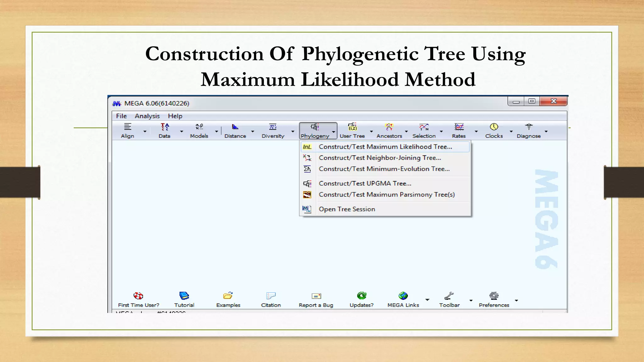Screen dimensions: 644x362
Task: Click the Diversity toolbar icon
Action: click(273, 127)
